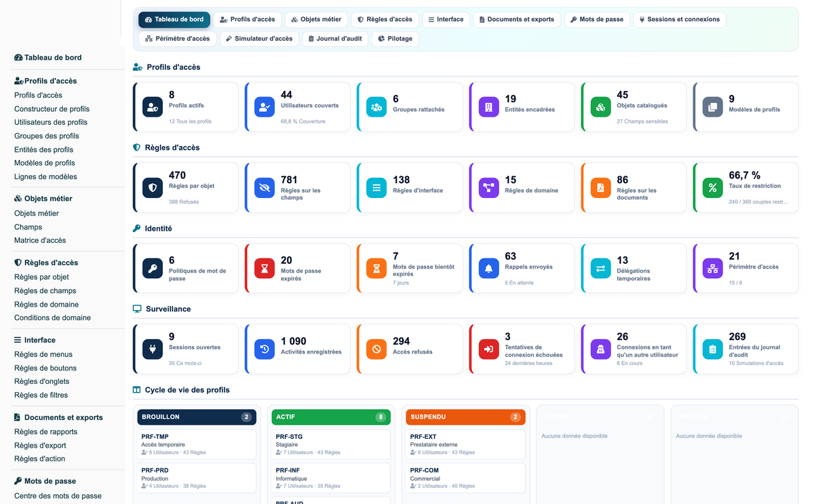Click the key icon on Politiques de mot de passe card
814x504 pixels.
(x=153, y=269)
